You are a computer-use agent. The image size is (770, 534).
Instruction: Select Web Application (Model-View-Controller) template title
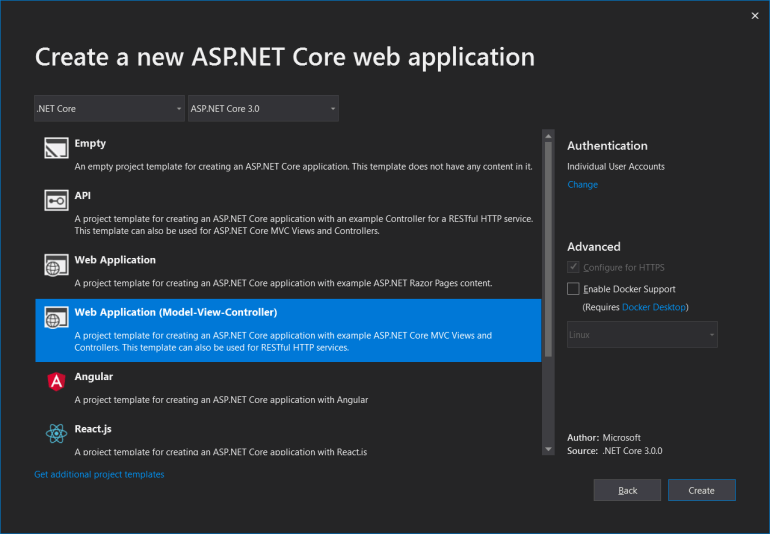pyautogui.click(x=176, y=312)
